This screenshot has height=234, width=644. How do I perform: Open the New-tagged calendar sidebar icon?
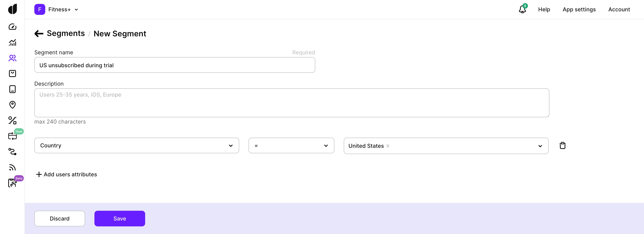(x=12, y=136)
